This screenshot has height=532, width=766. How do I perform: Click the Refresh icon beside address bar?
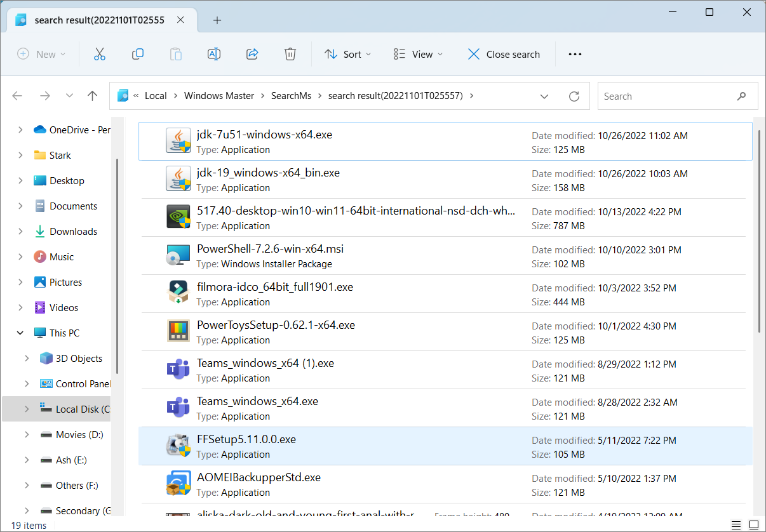574,96
